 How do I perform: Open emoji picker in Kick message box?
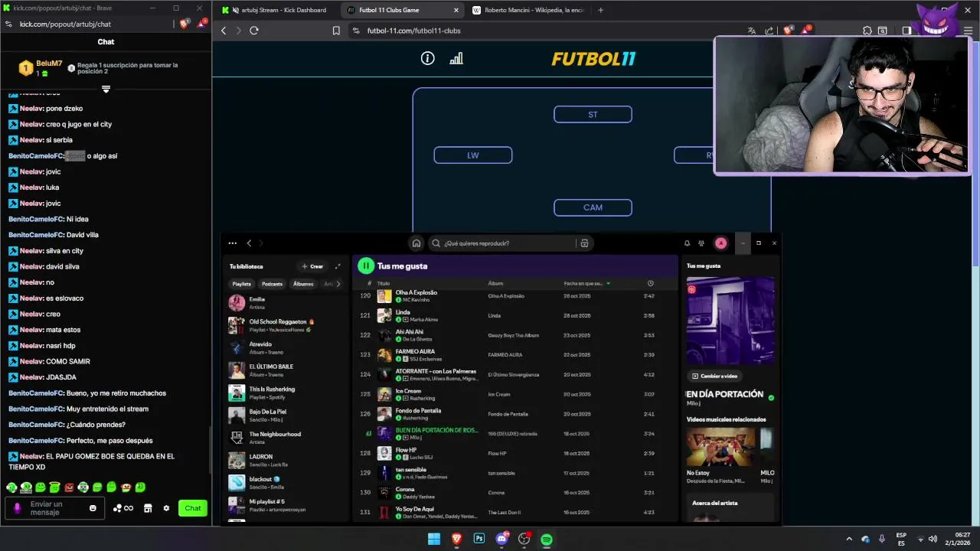click(93, 508)
